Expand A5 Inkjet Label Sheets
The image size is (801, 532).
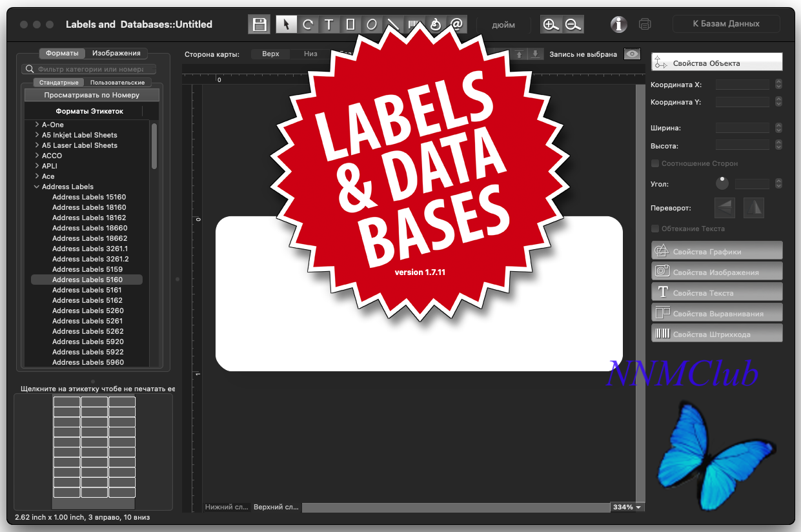tap(37, 135)
